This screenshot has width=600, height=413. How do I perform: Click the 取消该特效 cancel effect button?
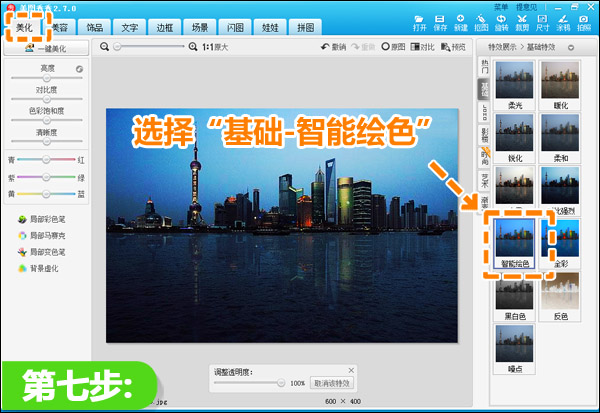click(x=331, y=383)
